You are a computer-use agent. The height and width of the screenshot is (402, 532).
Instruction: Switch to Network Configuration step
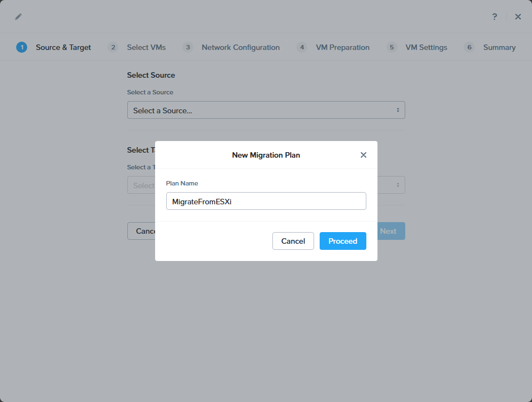tap(240, 47)
